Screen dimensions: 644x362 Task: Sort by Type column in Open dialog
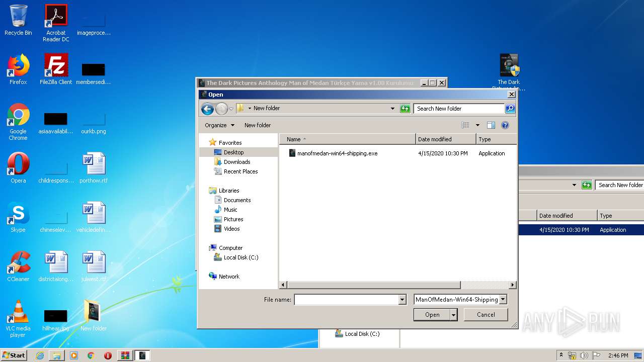[496, 139]
